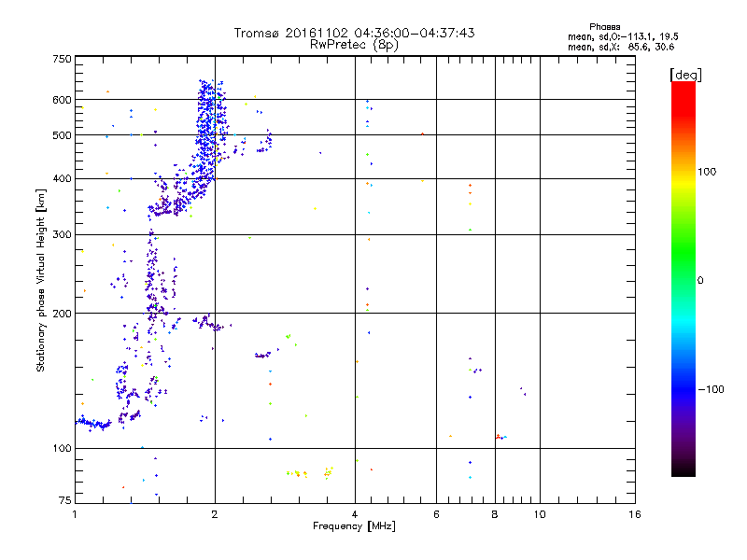The height and width of the screenshot is (560, 747).
Task: Click the y-axis tick '500'
Action: (x=62, y=135)
